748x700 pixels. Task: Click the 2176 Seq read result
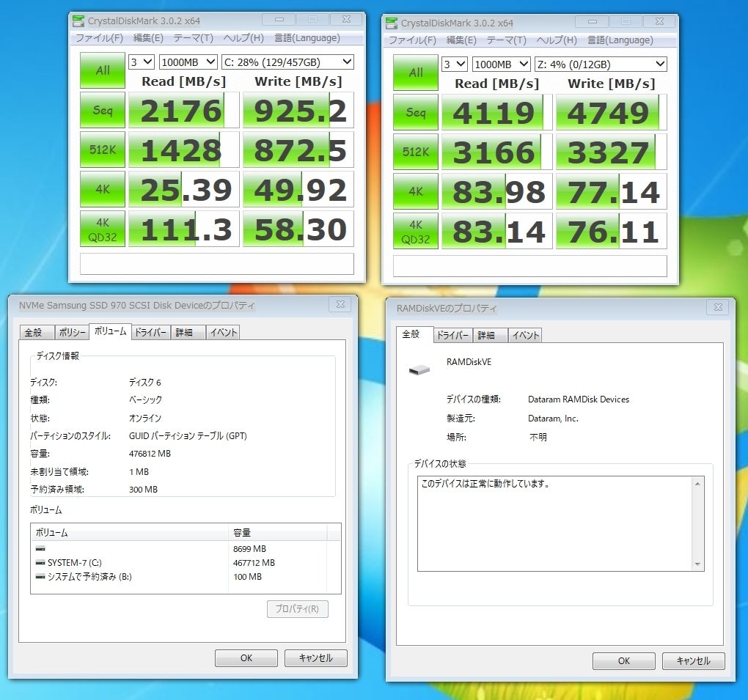pyautogui.click(x=183, y=110)
